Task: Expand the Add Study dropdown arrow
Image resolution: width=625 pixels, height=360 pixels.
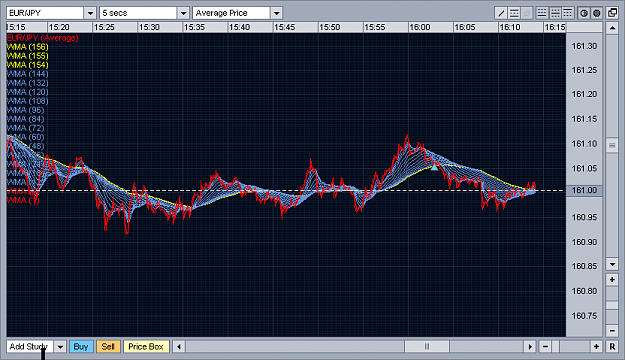Action: click(60, 346)
